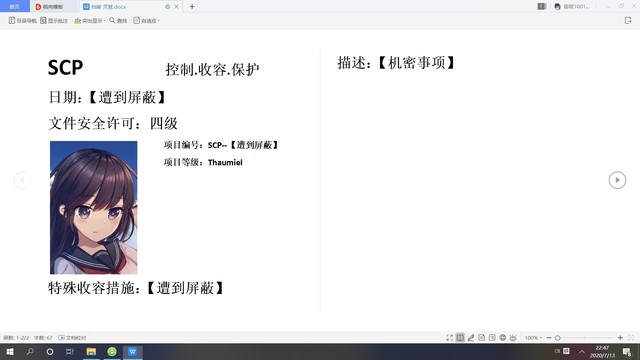Open the 100% zoom level dropdown
640x360 pixels.
coord(533,338)
